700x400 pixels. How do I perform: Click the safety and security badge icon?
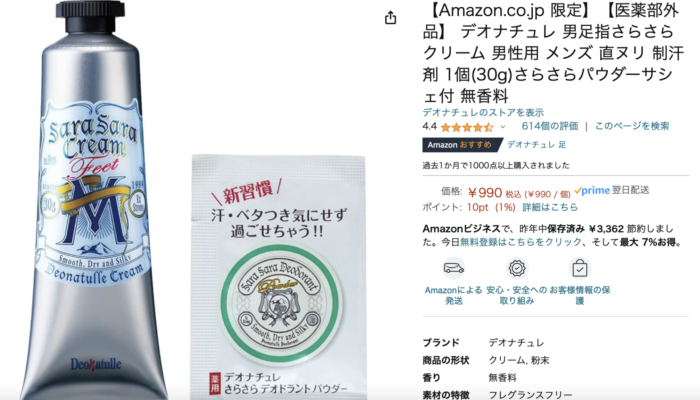tap(517, 268)
